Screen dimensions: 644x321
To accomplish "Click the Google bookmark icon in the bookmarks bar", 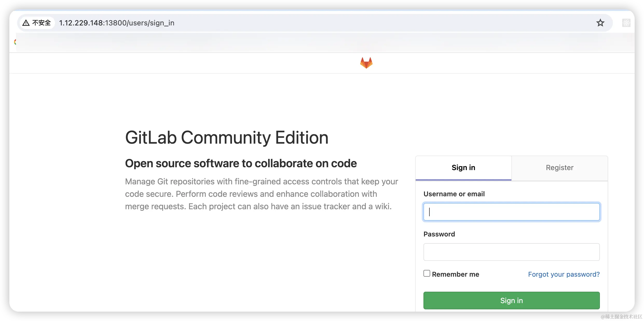I will (15, 42).
